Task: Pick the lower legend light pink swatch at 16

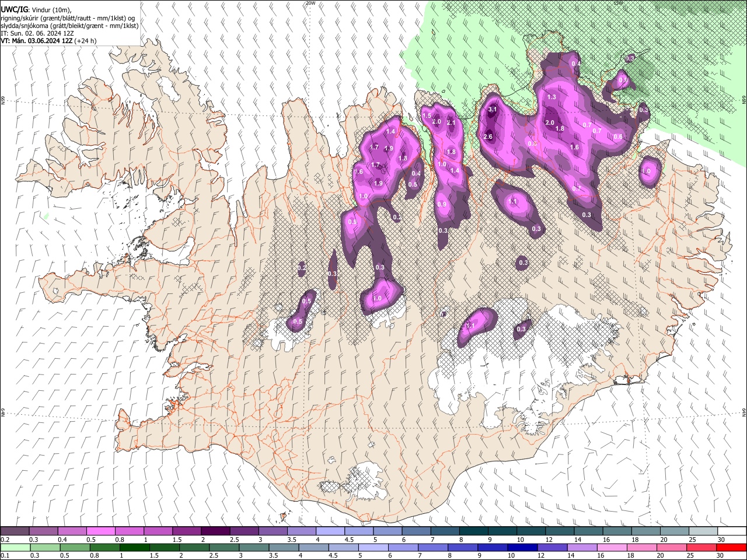Action: [x=612, y=548]
